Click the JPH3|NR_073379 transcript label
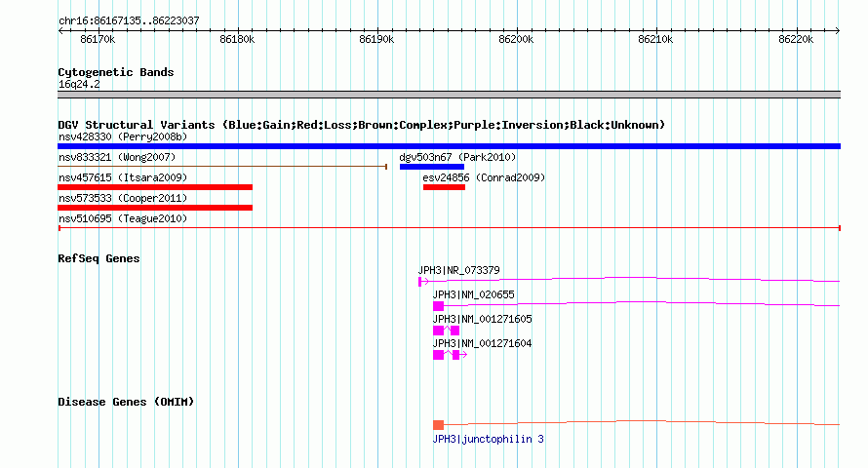Screen dimensions: 868x468 459,270
